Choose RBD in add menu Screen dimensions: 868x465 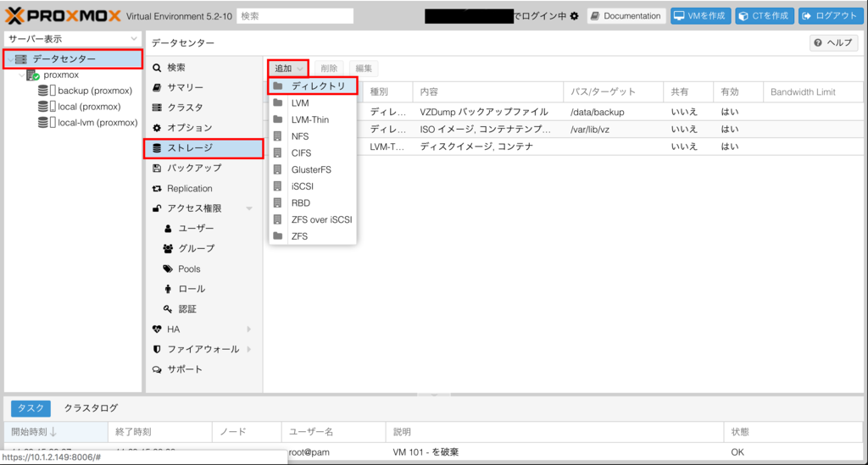point(313,203)
